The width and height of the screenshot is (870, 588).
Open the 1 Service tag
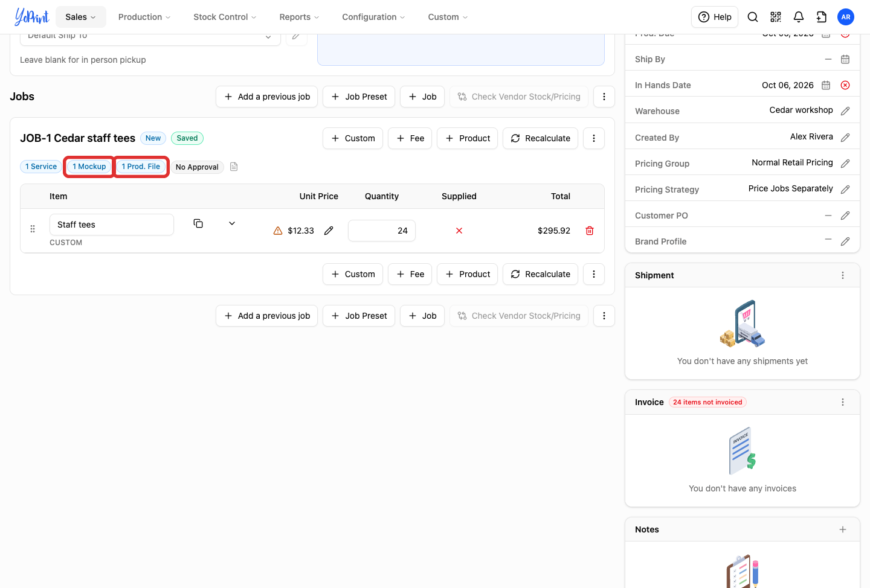[41, 167]
